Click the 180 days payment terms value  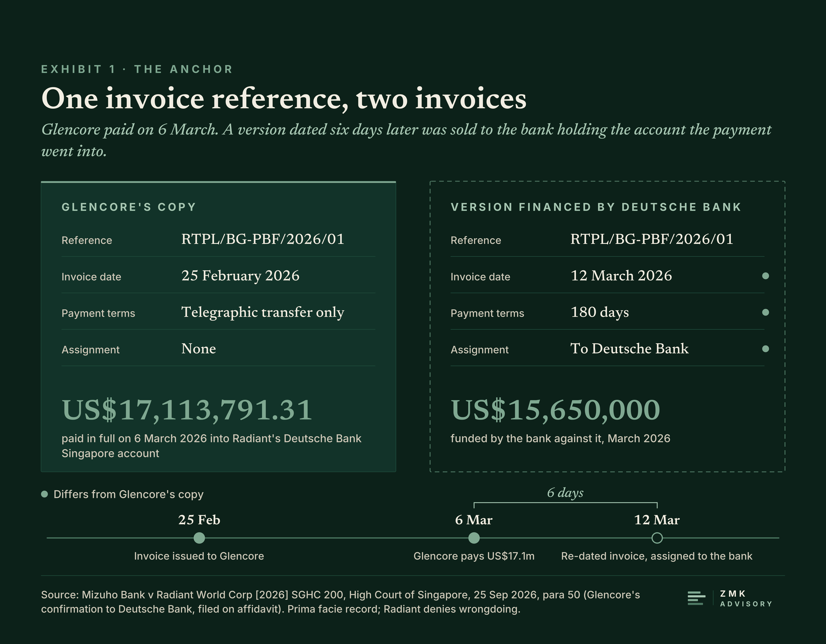pyautogui.click(x=600, y=312)
